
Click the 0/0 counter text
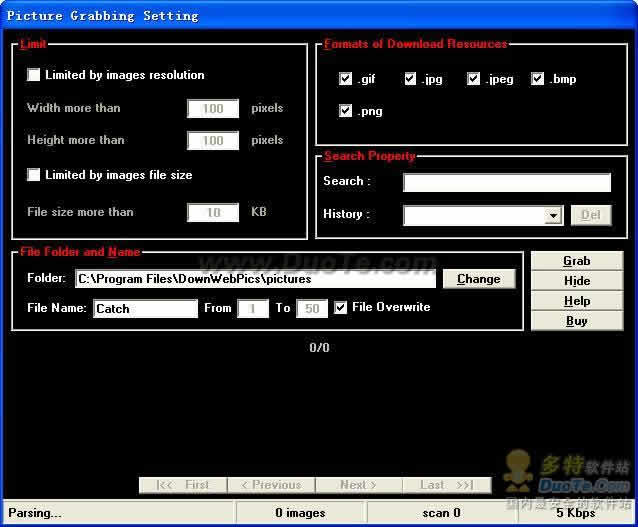click(319, 348)
